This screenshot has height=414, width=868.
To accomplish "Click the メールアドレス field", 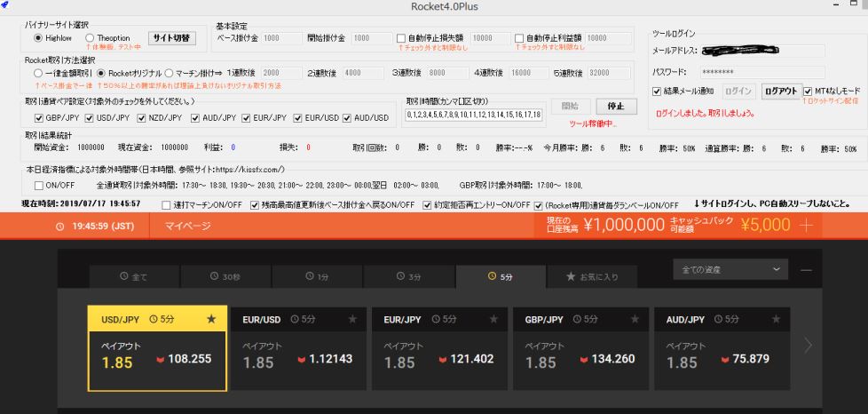I will [x=762, y=51].
